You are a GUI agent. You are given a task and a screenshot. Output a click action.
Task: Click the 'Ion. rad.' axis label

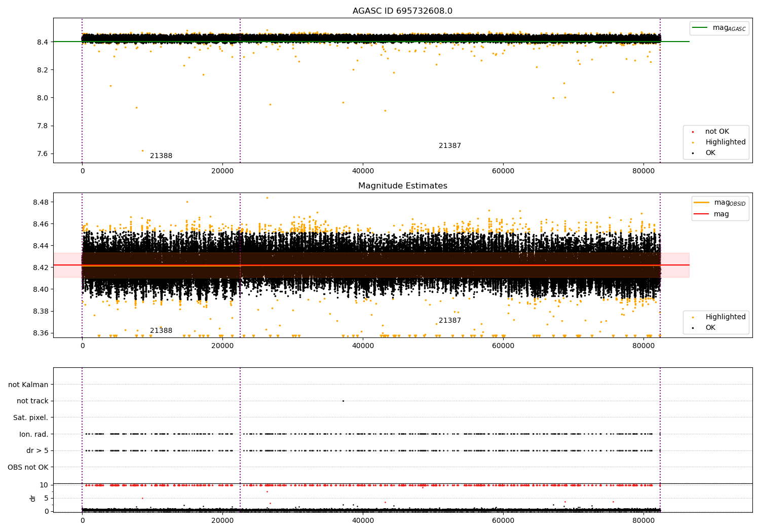34,435
